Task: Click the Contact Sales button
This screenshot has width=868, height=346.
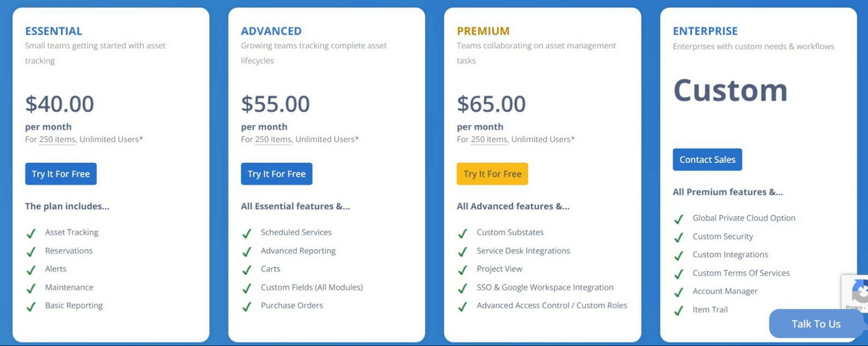Action: click(x=707, y=159)
